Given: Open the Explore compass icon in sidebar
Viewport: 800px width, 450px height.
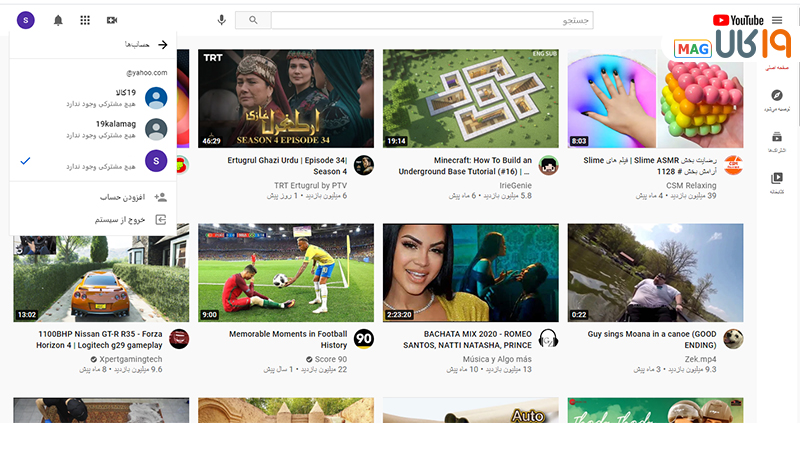Looking at the screenshot, I should pos(777,95).
